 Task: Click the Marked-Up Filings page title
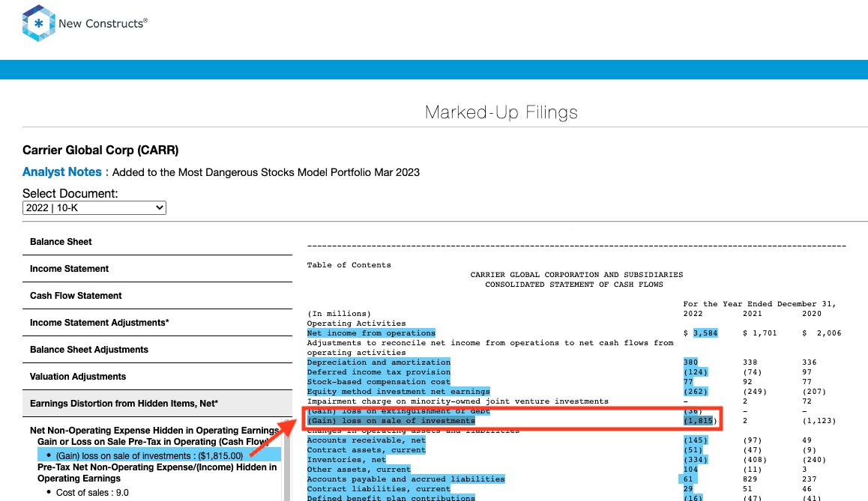pos(501,112)
